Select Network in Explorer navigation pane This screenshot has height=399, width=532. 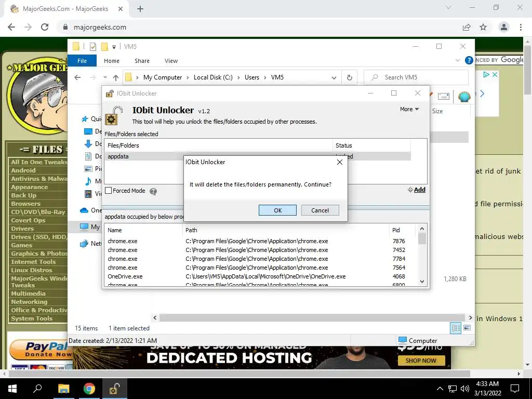[90, 244]
